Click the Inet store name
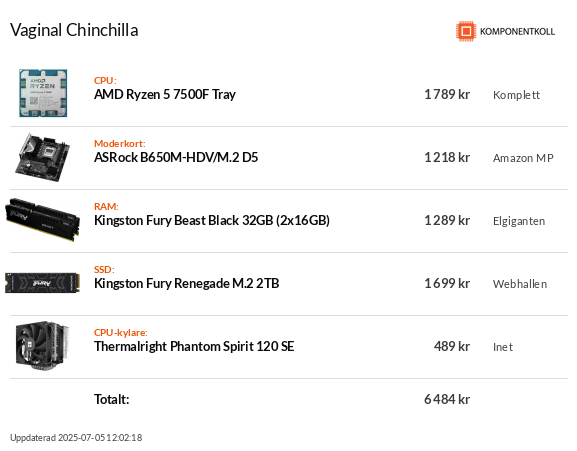Viewport: 577px width, 451px height. click(503, 347)
